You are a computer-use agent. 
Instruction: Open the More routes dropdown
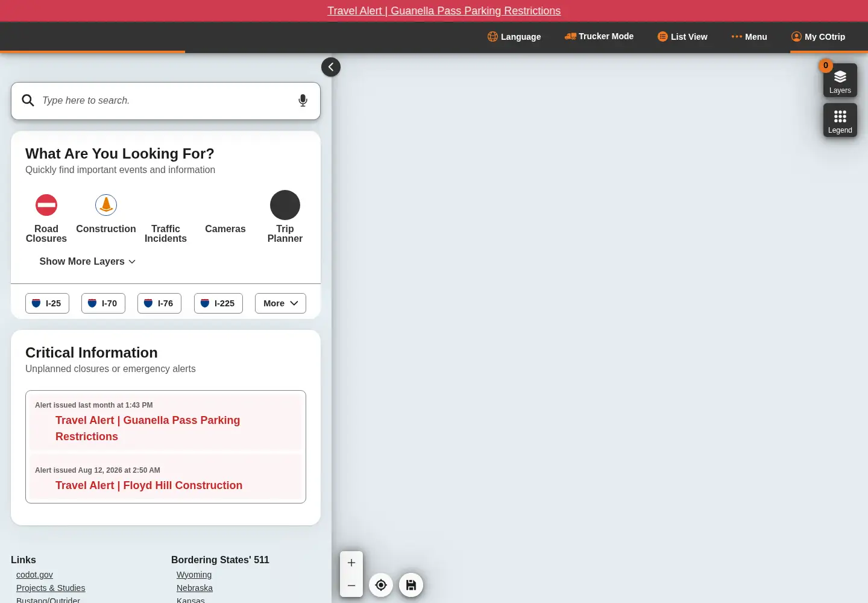[x=280, y=303]
